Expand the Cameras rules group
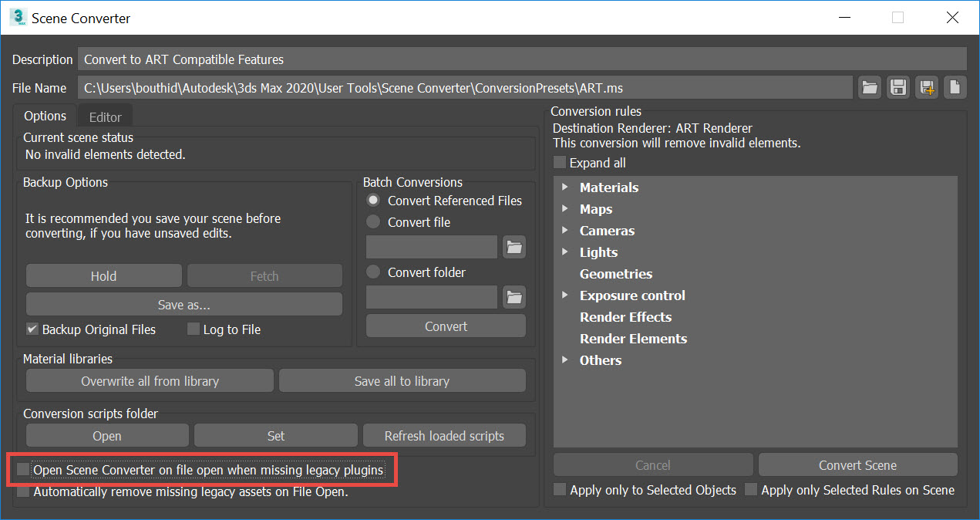The image size is (980, 520). coord(566,231)
